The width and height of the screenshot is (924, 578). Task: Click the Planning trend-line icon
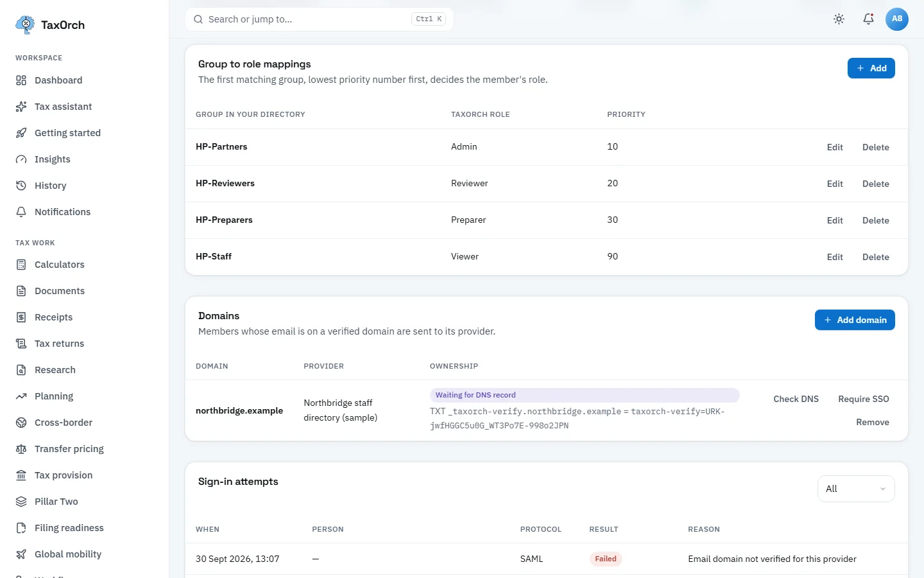21,396
